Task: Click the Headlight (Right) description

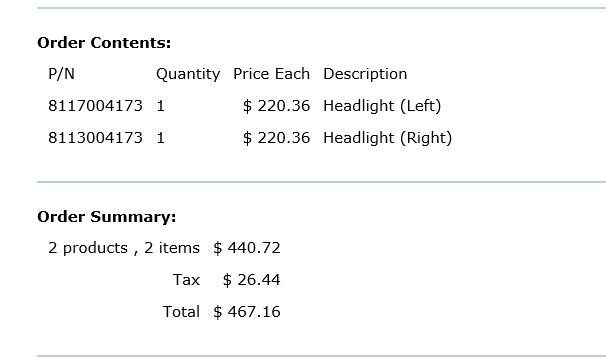Action: pyautogui.click(x=387, y=138)
